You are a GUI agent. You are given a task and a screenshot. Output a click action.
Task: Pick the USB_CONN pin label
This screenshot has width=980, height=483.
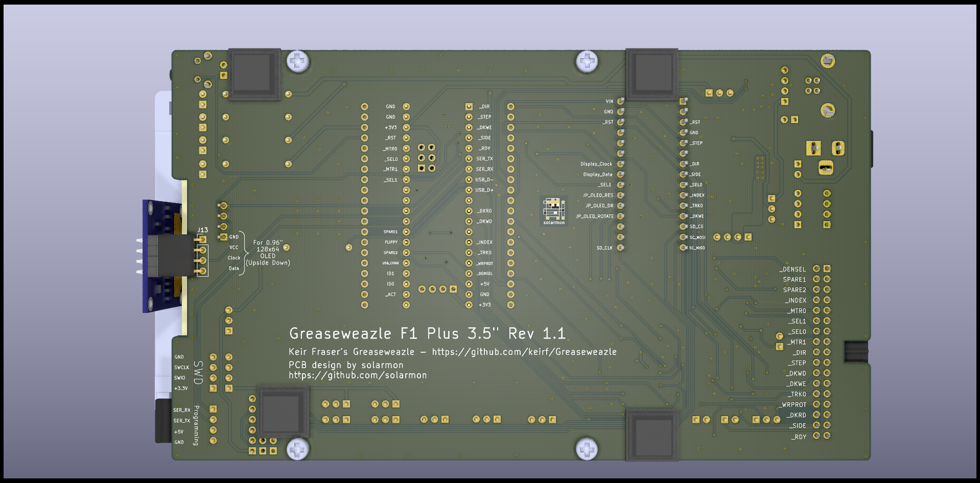tap(390, 263)
